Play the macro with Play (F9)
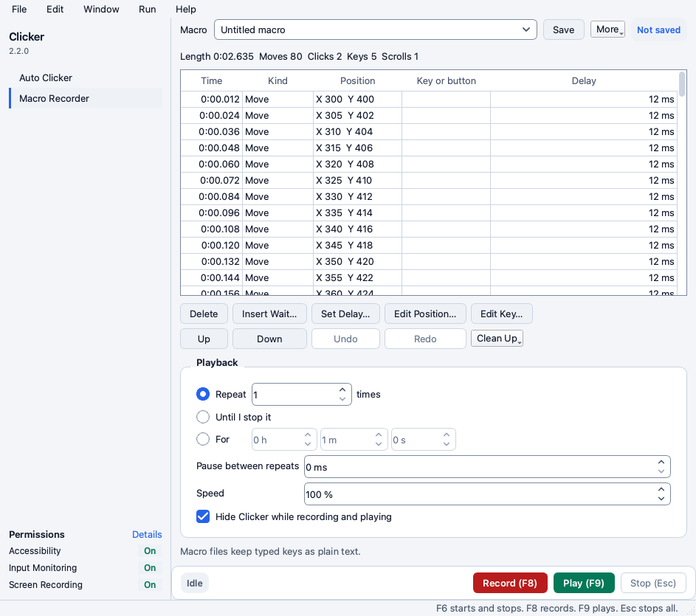The width and height of the screenshot is (696, 616). 584,583
